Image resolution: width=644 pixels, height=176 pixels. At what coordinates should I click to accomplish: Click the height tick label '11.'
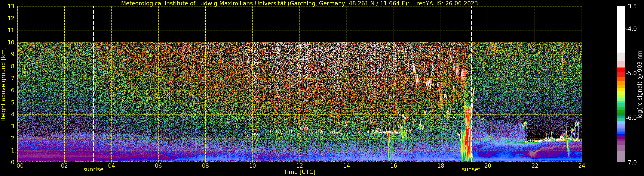[x=12, y=31]
